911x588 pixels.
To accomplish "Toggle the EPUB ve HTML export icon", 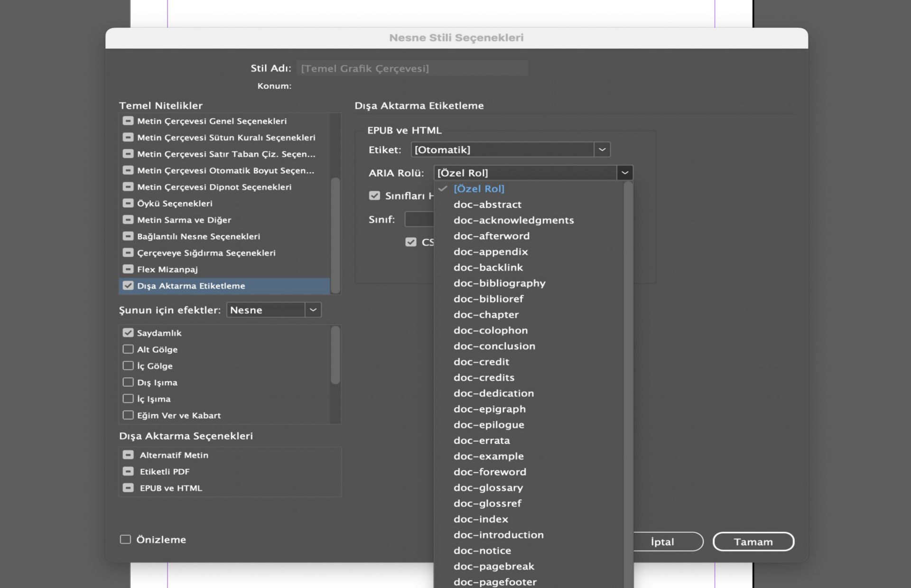I will 128,488.
